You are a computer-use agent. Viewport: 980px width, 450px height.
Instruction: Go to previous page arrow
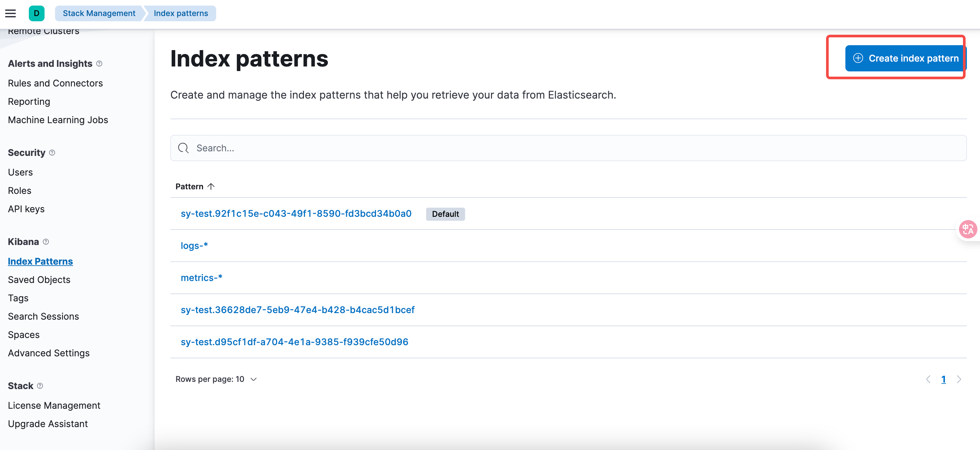[928, 379]
